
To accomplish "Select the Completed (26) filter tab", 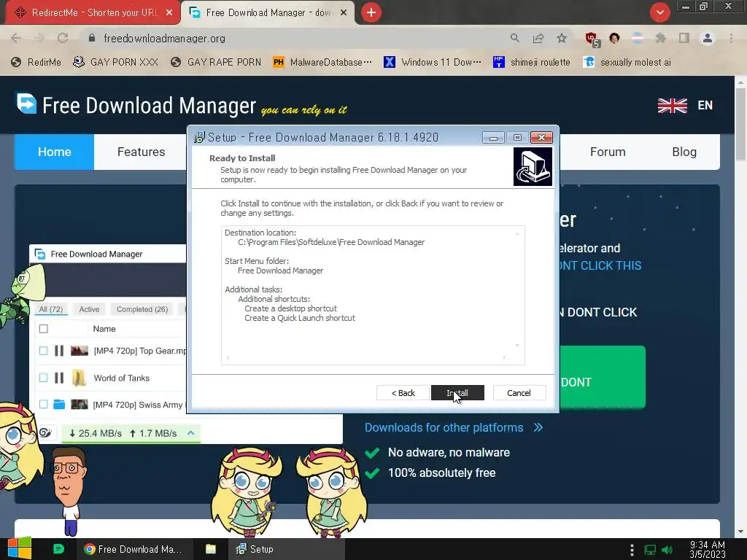I will pyautogui.click(x=142, y=309).
